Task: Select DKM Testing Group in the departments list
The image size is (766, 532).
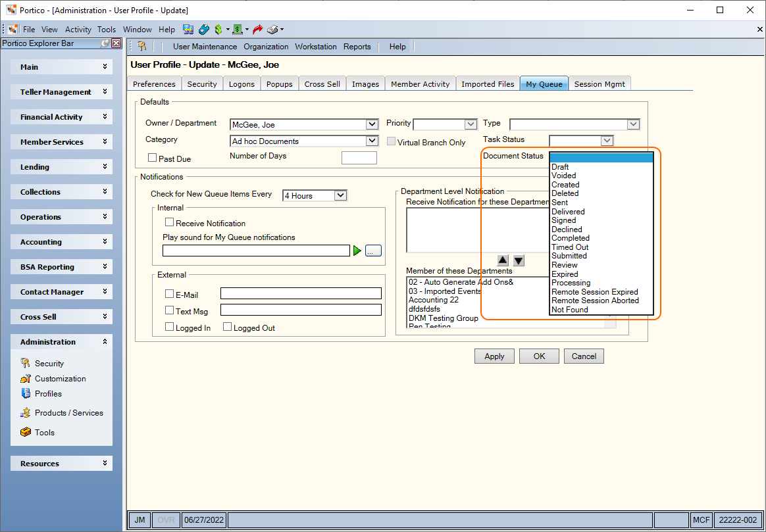Action: tap(444, 318)
